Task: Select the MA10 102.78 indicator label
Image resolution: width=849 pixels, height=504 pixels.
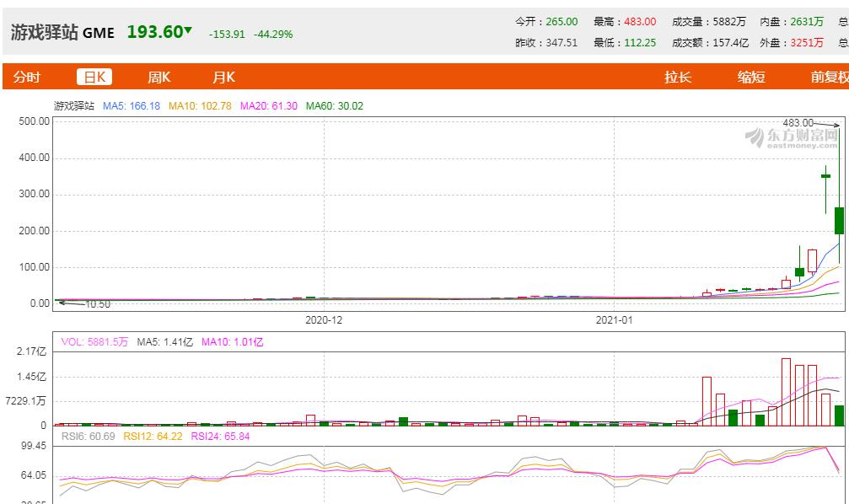Action: pyautogui.click(x=201, y=105)
